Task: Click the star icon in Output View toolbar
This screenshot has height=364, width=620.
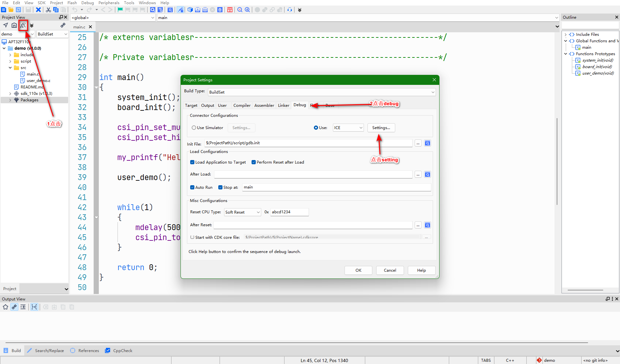Action: coord(5,307)
